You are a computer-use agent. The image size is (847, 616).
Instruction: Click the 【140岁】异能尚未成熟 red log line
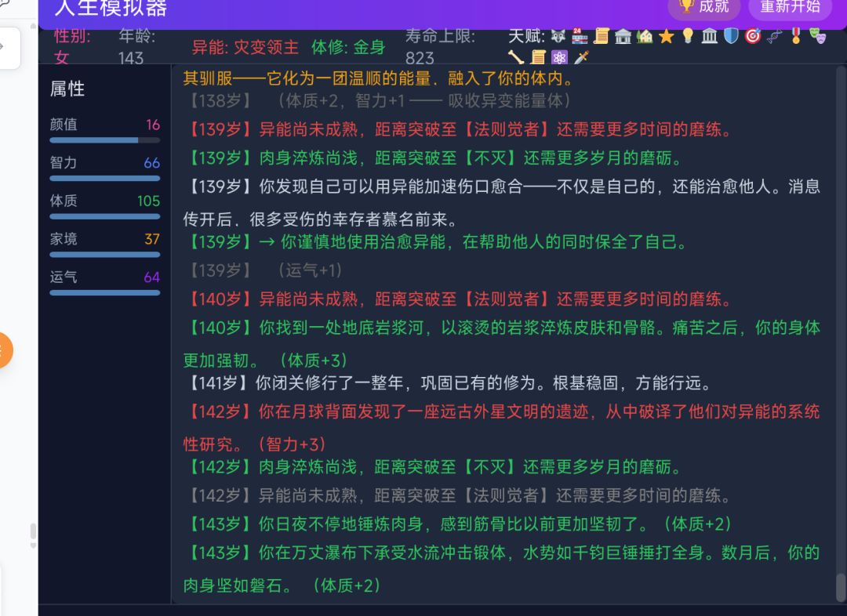tap(458, 299)
